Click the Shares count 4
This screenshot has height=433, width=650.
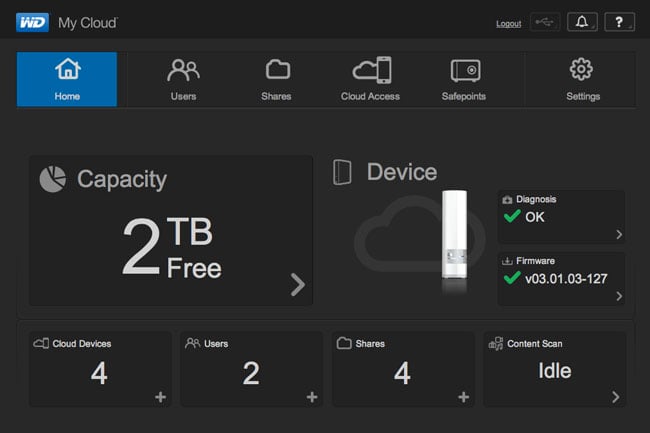tap(402, 373)
